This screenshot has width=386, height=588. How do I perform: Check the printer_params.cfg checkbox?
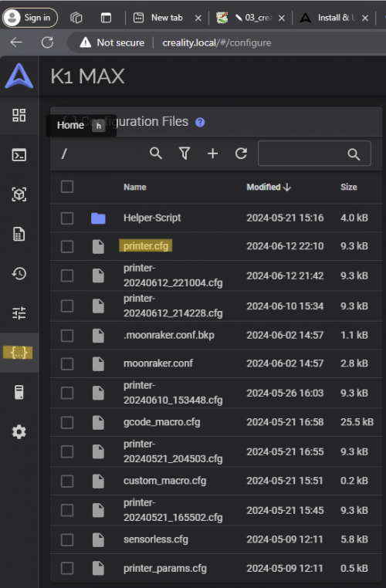pyautogui.click(x=67, y=568)
